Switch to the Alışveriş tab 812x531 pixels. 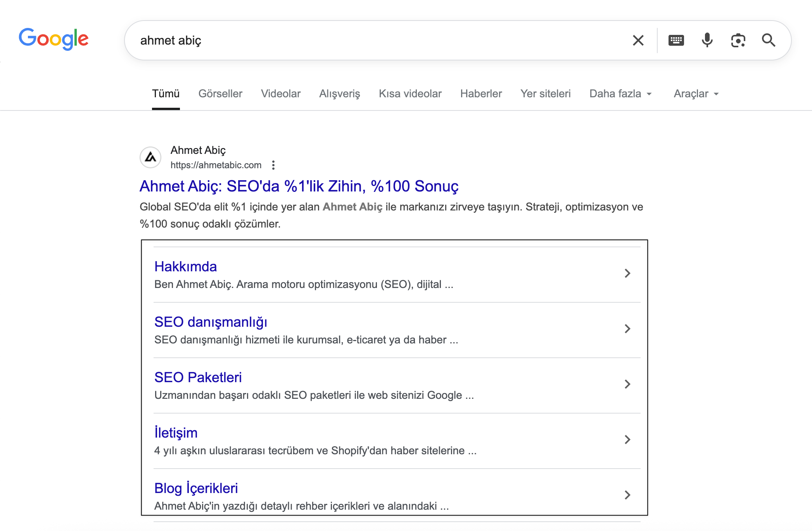click(x=340, y=94)
